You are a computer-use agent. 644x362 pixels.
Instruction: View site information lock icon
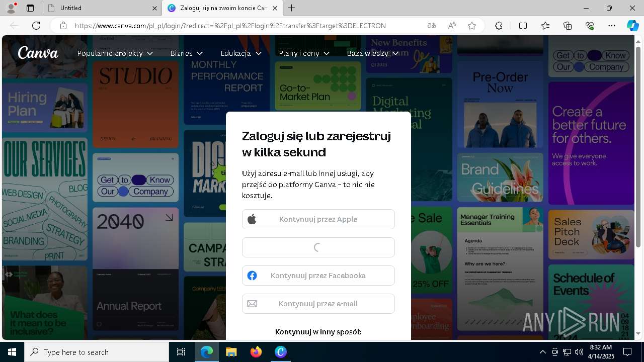click(x=63, y=26)
